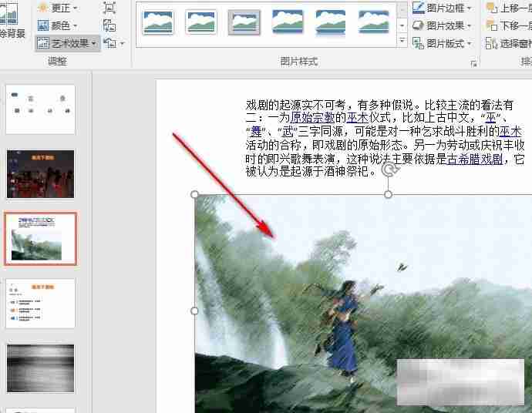Click the picture rotation handle

click(389, 170)
